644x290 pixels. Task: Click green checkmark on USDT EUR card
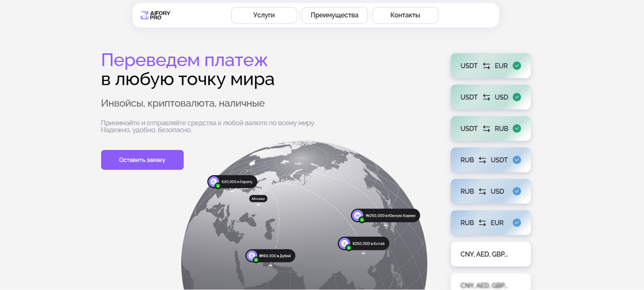click(517, 66)
